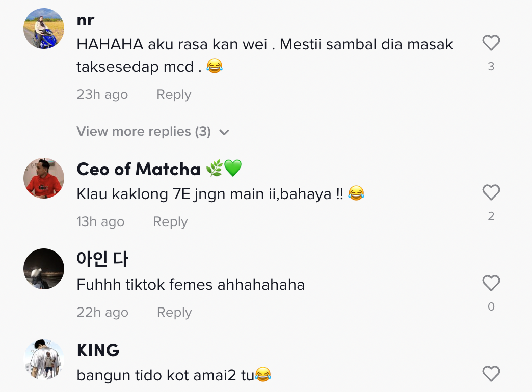
Task: Open Ceo of Matcha's profile avatar
Action: (x=44, y=178)
